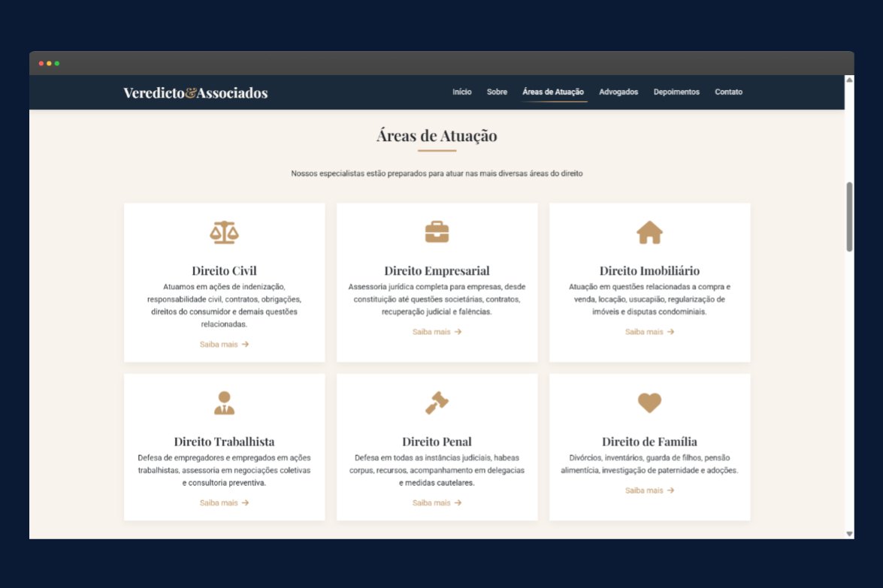Open the Sobre navigation link
The width and height of the screenshot is (883, 588).
[x=497, y=92]
